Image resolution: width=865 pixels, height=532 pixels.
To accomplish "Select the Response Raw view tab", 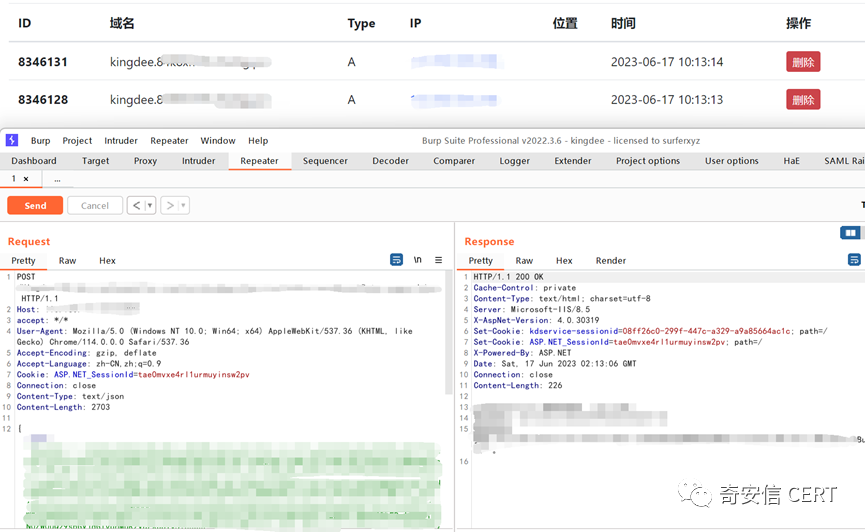I will [524, 260].
